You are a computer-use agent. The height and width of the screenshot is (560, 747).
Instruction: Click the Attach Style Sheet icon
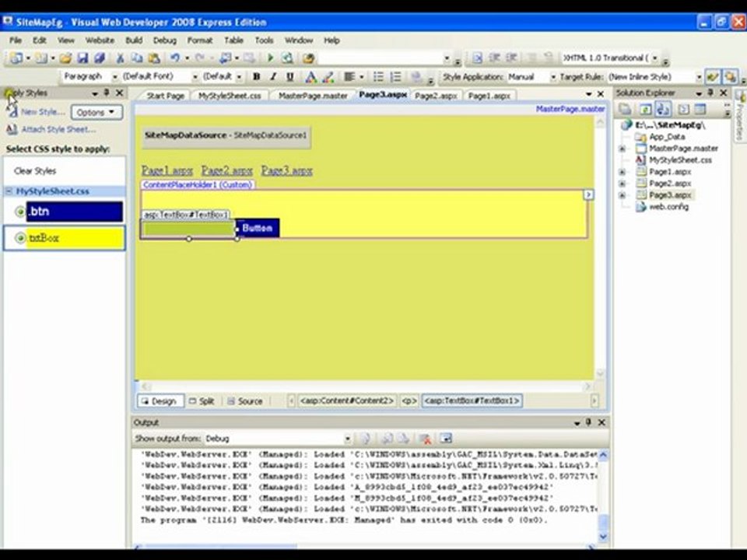click(x=12, y=130)
